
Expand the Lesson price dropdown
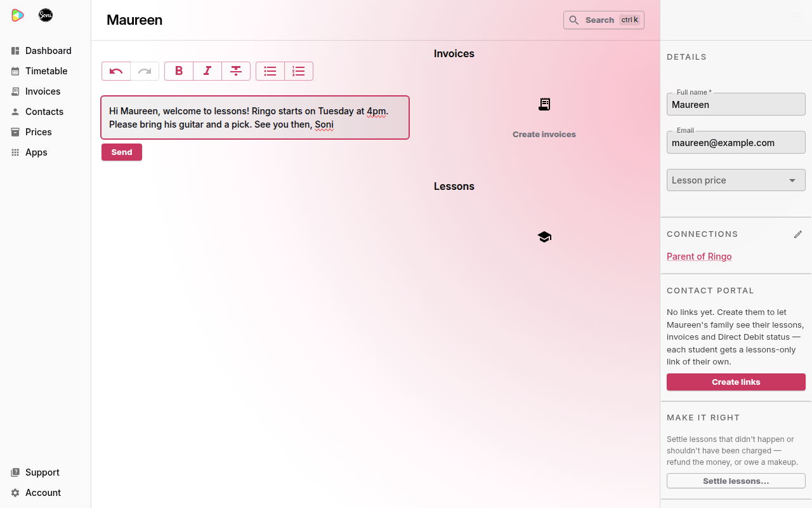point(736,180)
